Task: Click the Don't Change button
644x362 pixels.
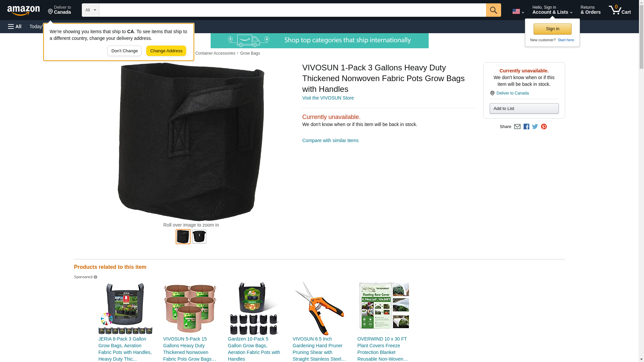Action: tap(124, 51)
